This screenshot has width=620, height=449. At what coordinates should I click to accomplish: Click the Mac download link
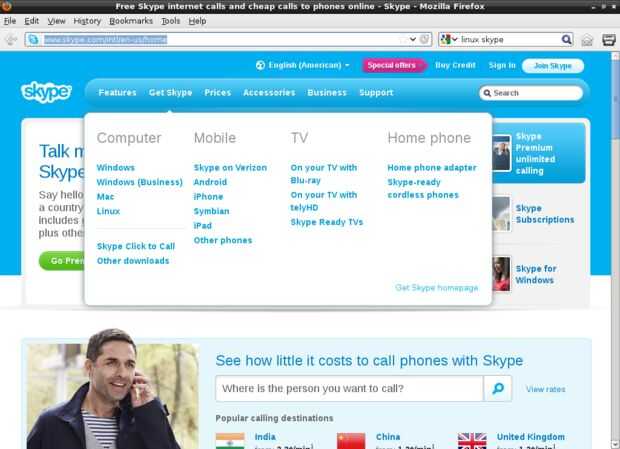pos(105,196)
